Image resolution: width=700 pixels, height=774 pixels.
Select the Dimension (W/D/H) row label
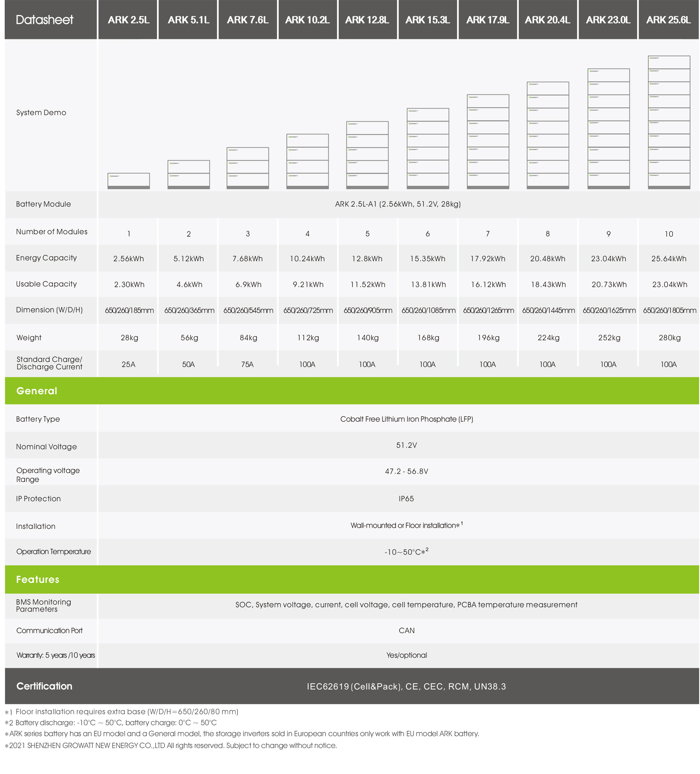(49, 310)
